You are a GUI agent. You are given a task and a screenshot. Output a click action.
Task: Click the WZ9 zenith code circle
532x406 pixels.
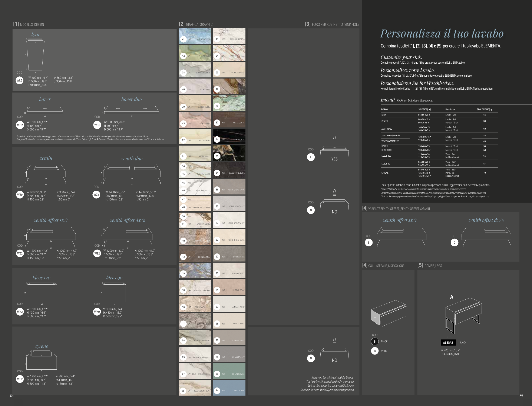[x=20, y=195]
